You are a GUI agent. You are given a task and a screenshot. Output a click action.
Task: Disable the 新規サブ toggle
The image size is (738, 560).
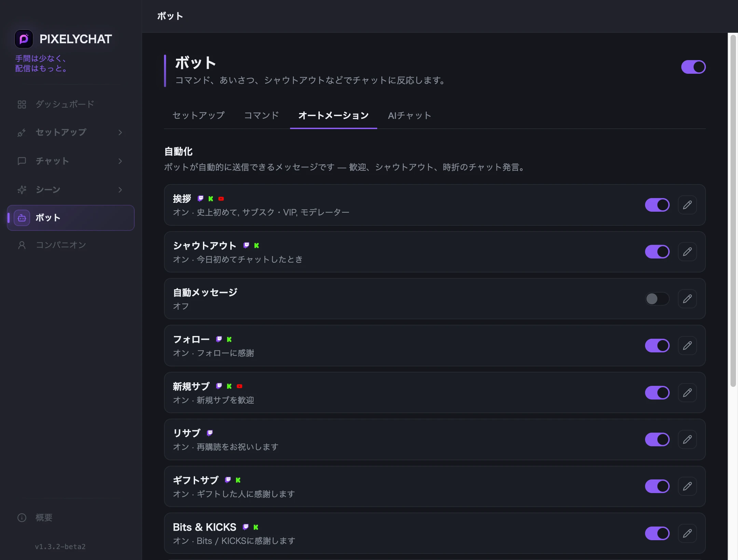pyautogui.click(x=657, y=393)
